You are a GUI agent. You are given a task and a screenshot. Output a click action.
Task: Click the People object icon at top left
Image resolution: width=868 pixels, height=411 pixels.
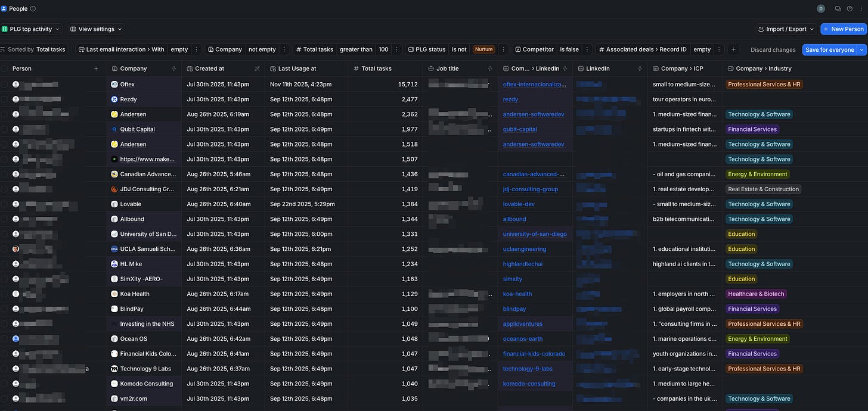pyautogui.click(x=4, y=9)
